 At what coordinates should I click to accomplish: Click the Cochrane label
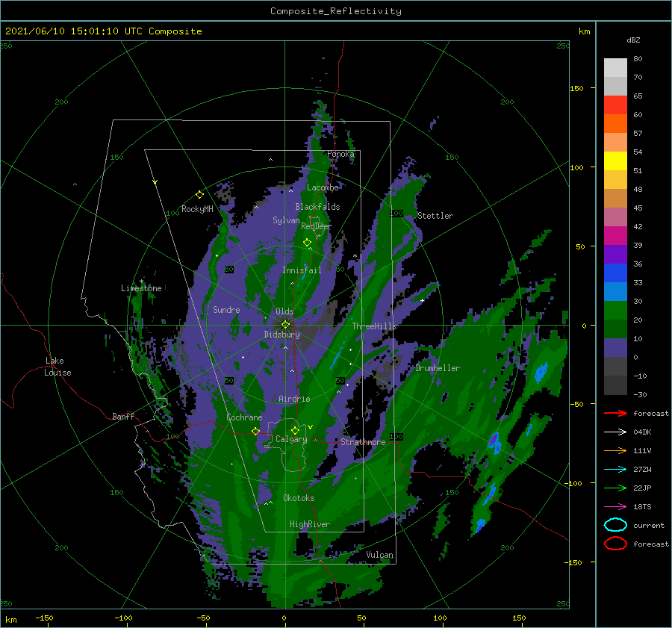244,417
